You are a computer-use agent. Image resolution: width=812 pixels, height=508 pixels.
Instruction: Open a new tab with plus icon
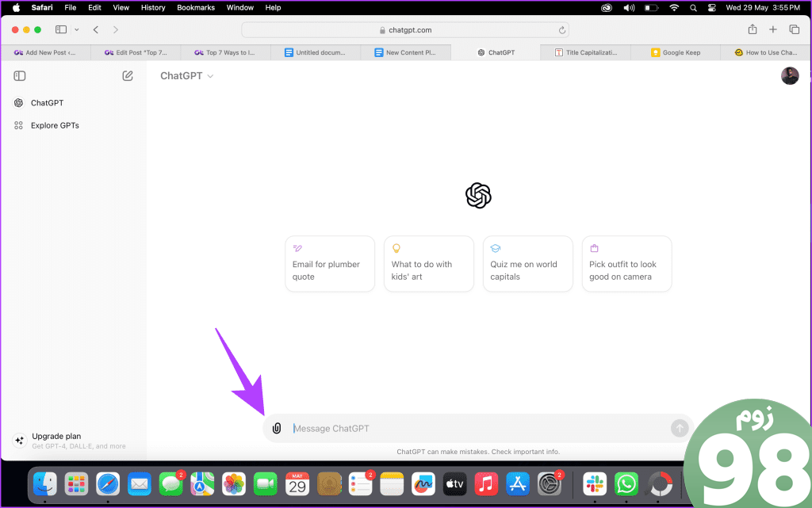772,29
